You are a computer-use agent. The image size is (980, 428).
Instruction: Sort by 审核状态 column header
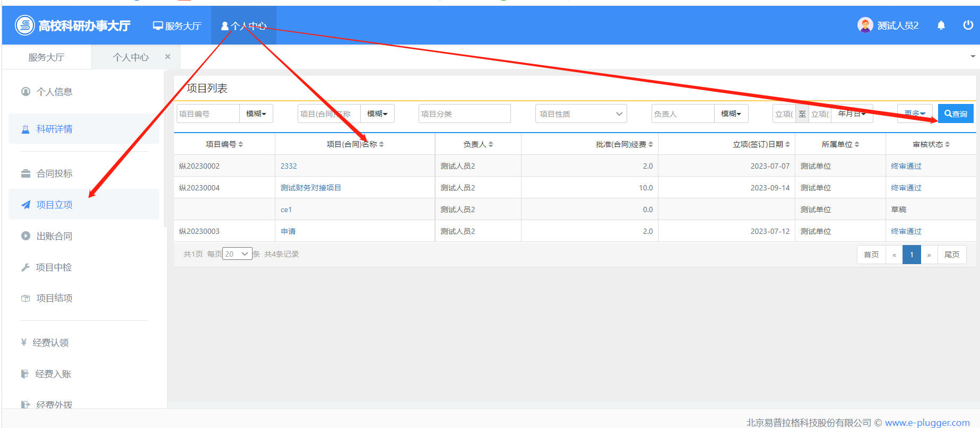pos(931,144)
